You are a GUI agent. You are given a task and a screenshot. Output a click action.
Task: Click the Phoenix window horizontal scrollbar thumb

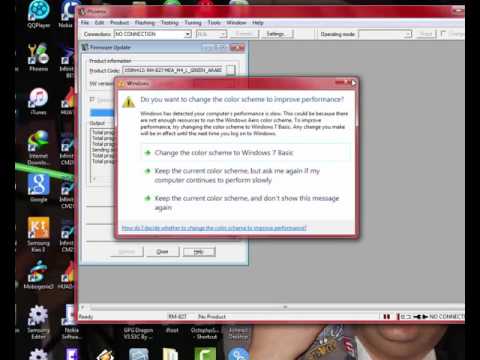click(x=285, y=307)
